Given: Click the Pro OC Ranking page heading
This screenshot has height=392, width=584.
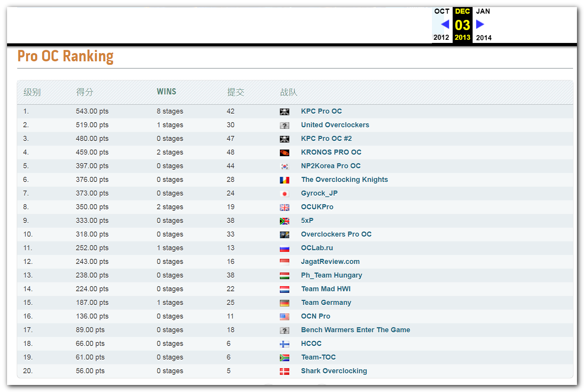Looking at the screenshot, I should (x=66, y=56).
